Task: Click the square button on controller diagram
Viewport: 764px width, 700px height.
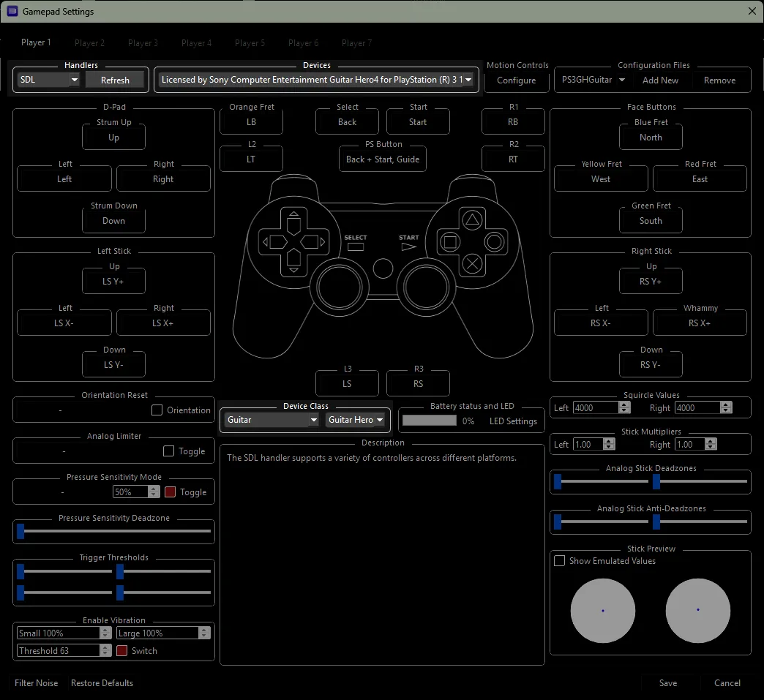Action: click(450, 242)
